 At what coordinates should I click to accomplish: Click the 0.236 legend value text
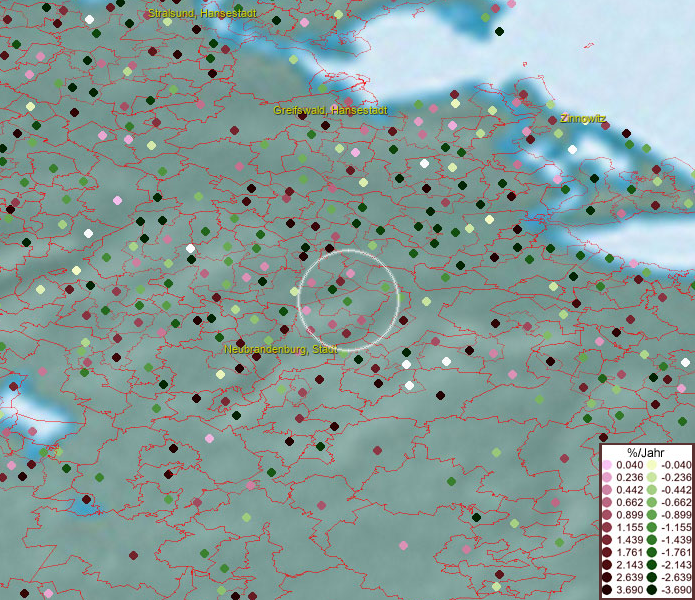click(x=629, y=478)
